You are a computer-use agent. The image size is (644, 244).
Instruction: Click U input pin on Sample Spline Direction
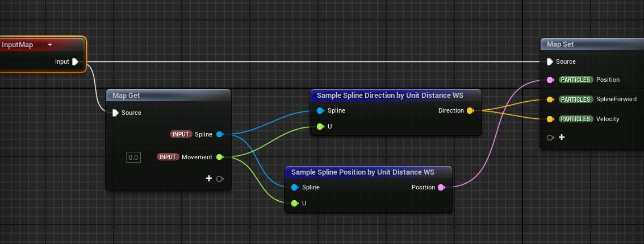[320, 126]
